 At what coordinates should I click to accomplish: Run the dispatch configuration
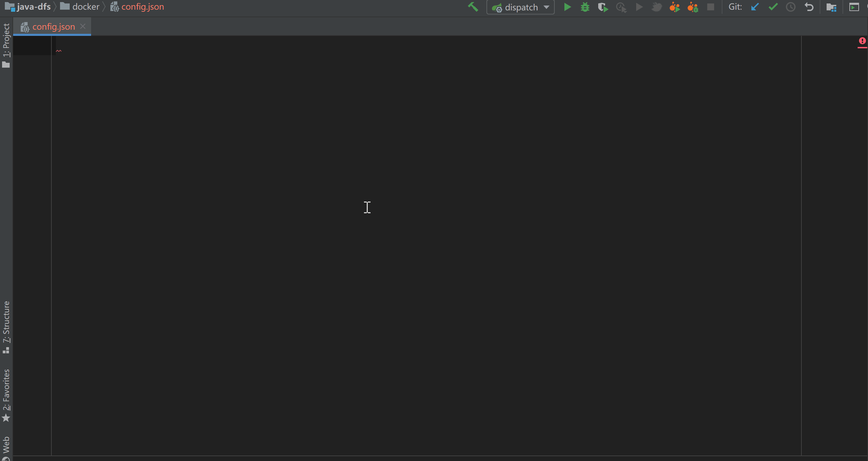coord(567,7)
